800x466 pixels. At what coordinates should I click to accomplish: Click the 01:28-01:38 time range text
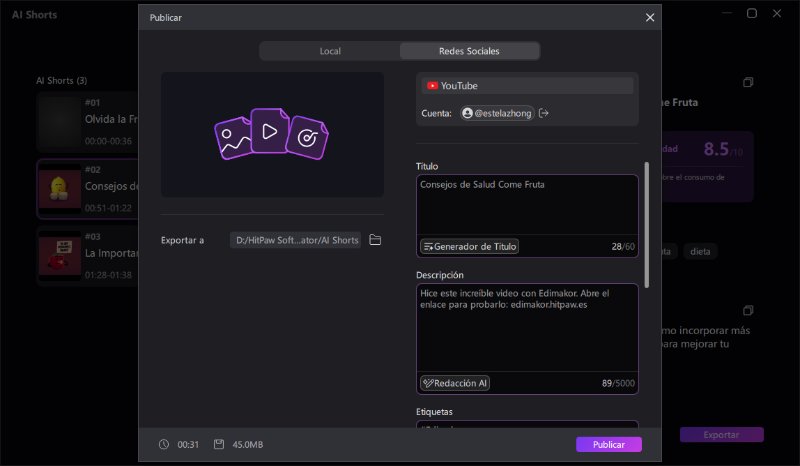pyautogui.click(x=108, y=275)
